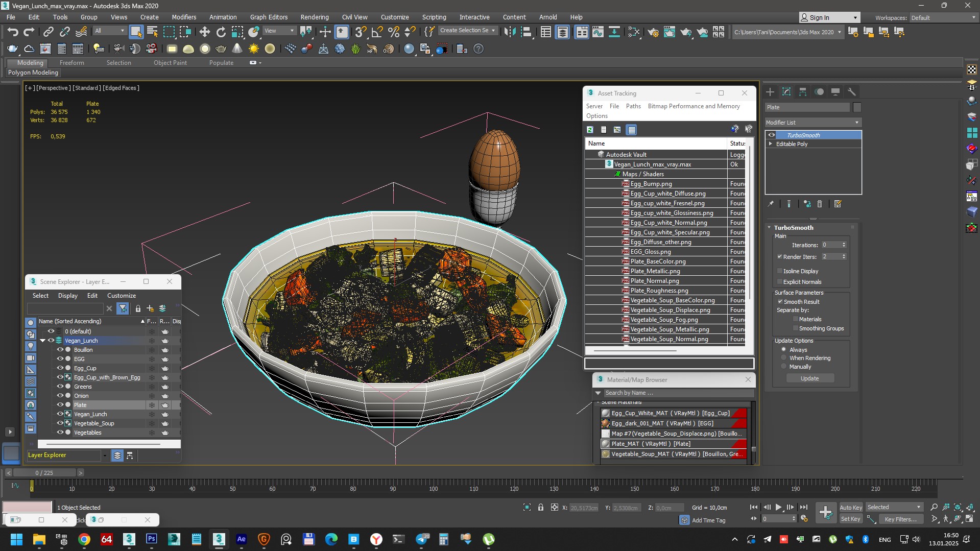
Task: Play the animation
Action: (779, 507)
